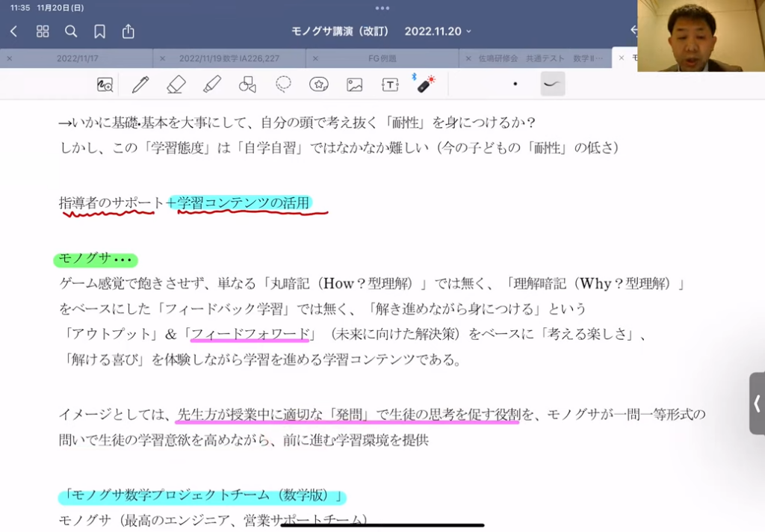Viewport: 765px width, 532px height.
Task: Click the clock showing 11:35
Action: click(x=20, y=7)
